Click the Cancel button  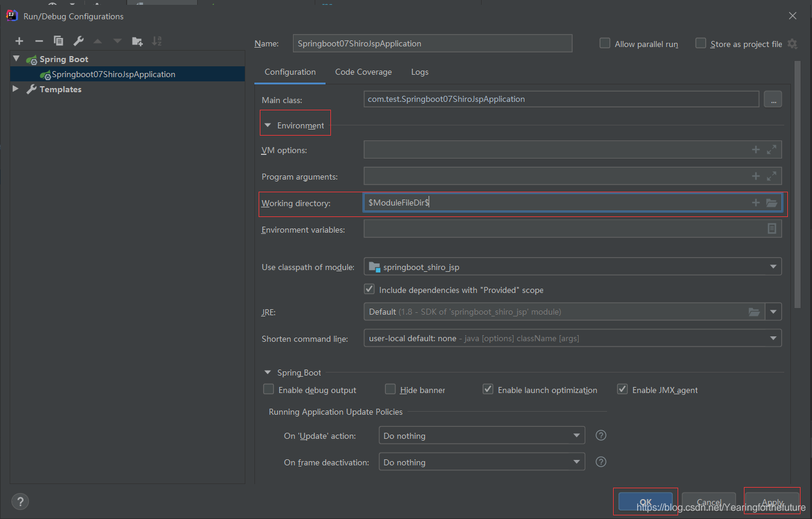coord(709,502)
